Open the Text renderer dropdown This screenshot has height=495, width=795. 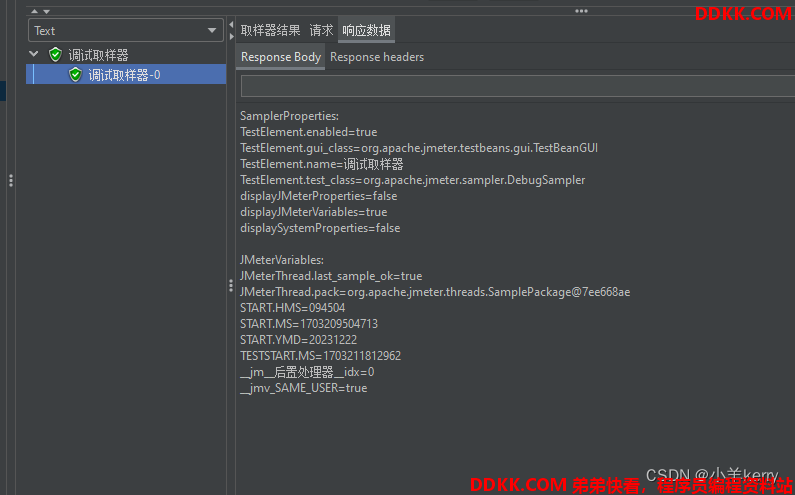pos(126,30)
